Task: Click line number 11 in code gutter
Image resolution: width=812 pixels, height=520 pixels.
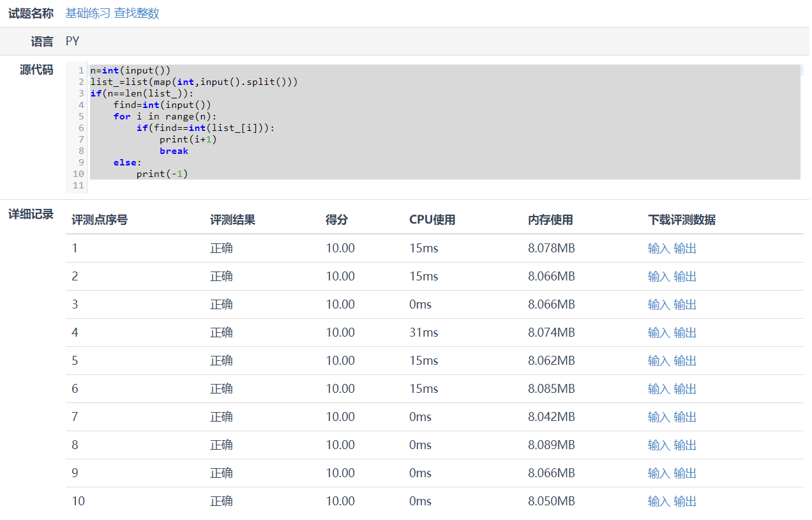Action: [79, 185]
